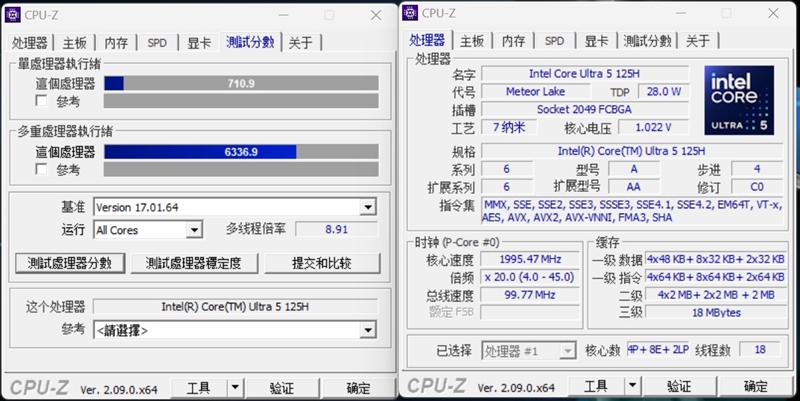Click the 修订 value C0

pos(757,187)
